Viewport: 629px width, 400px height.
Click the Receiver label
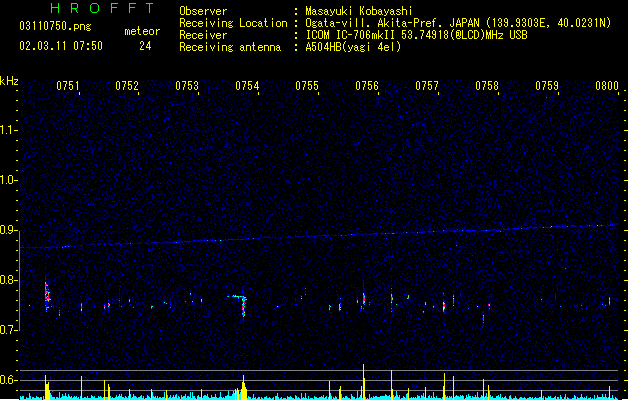coord(203,35)
